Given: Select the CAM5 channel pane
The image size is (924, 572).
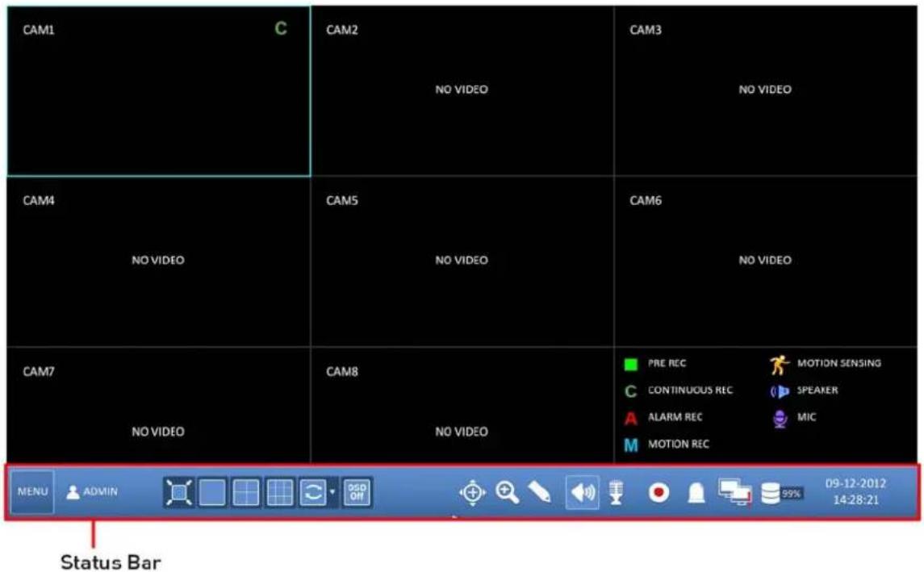Looking at the screenshot, I should coord(462,261).
